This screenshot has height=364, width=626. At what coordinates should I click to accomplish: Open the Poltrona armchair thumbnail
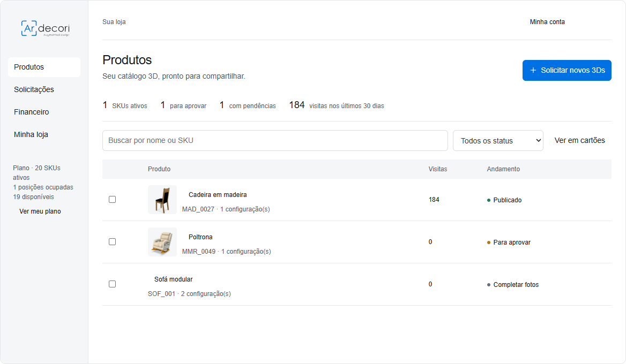click(x=162, y=242)
